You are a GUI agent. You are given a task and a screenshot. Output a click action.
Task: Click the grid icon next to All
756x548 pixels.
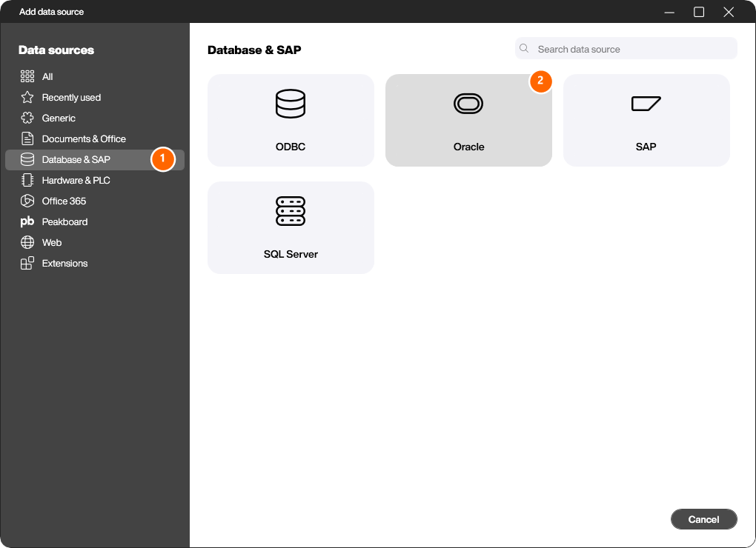click(27, 76)
